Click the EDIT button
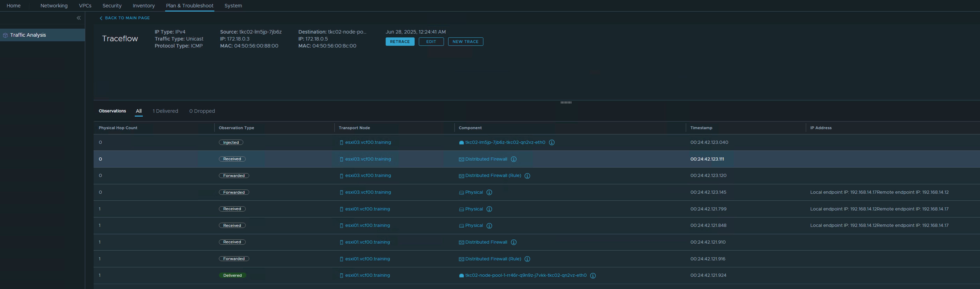The width and height of the screenshot is (980, 289). coord(431,42)
